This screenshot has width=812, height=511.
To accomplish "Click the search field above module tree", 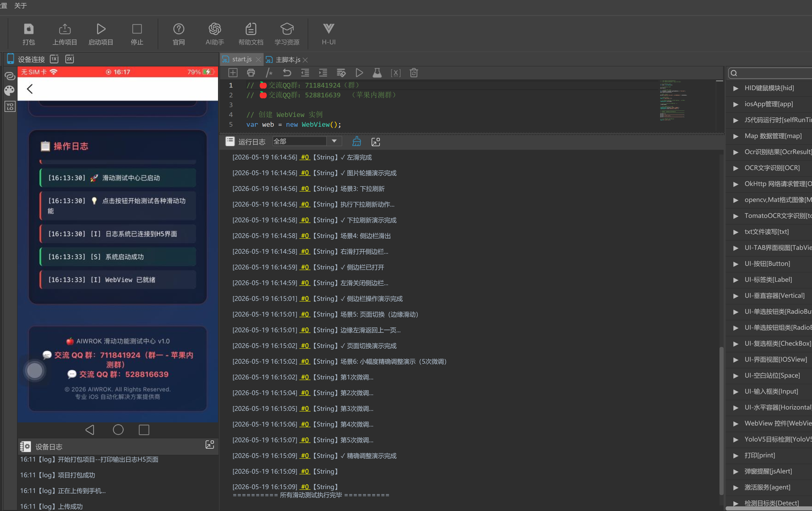I will (x=770, y=73).
